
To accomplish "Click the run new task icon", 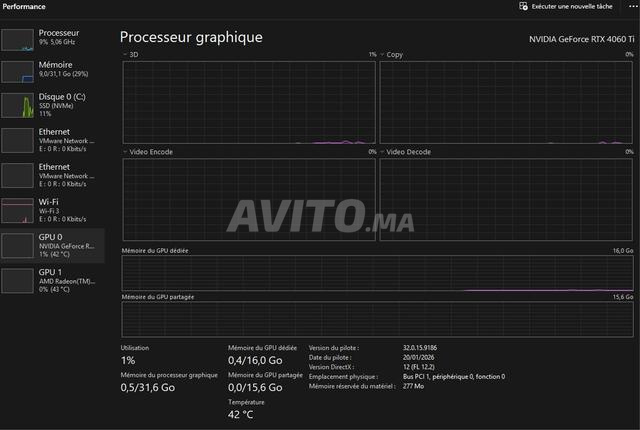I will (523, 7).
